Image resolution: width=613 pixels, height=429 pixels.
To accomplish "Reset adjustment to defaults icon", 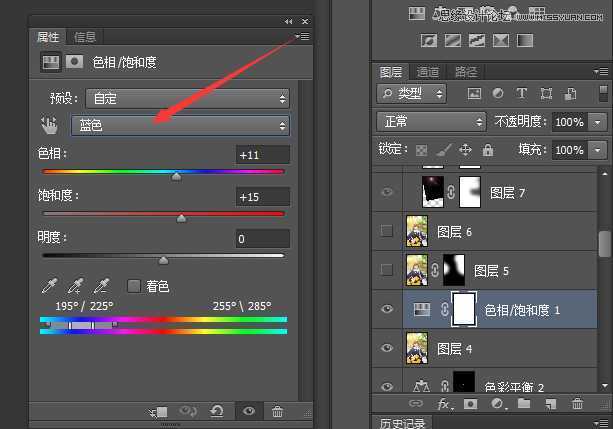I will 217,411.
